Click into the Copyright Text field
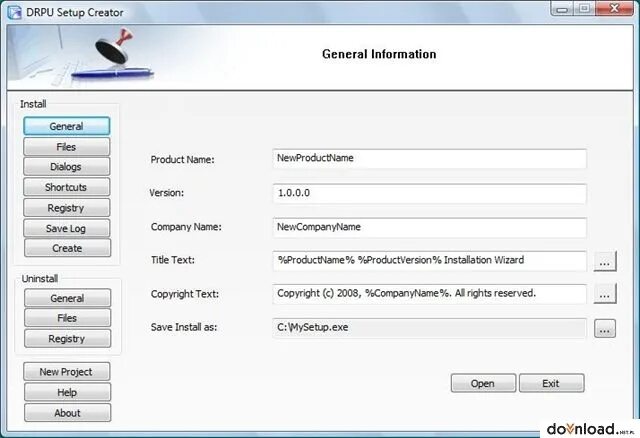This screenshot has height=438, width=640. tap(429, 294)
